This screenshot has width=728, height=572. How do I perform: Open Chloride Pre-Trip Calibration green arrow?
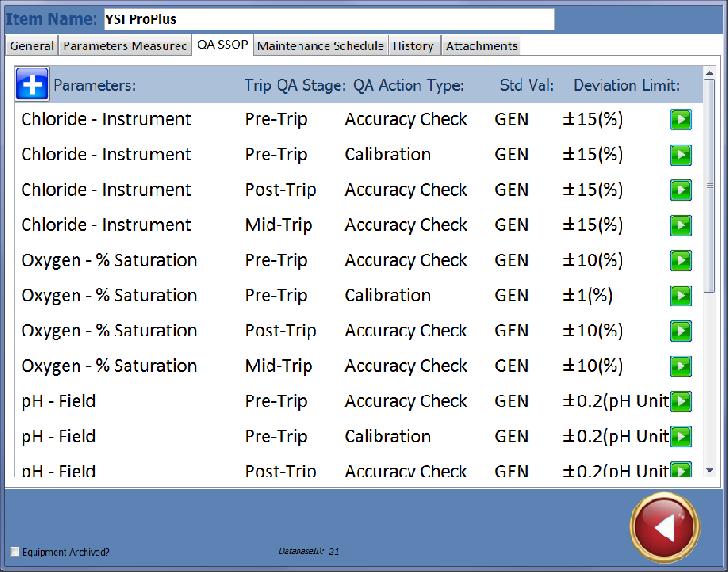(681, 155)
